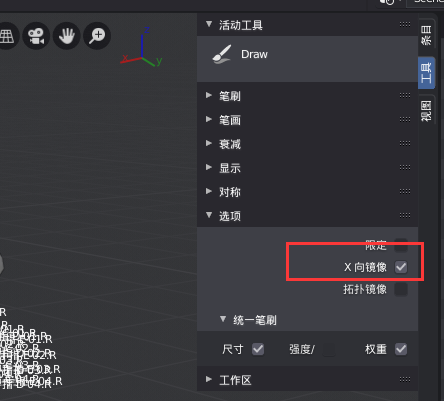Collapse the 选项 panel

[x=209, y=215]
